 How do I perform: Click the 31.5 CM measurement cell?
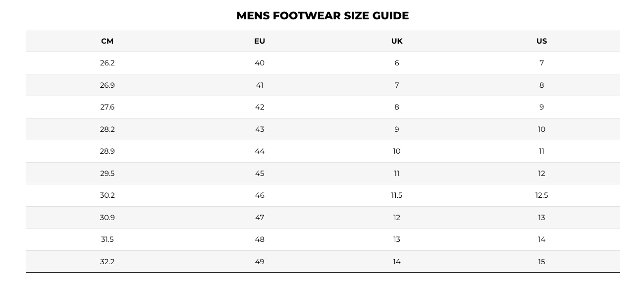pos(107,239)
